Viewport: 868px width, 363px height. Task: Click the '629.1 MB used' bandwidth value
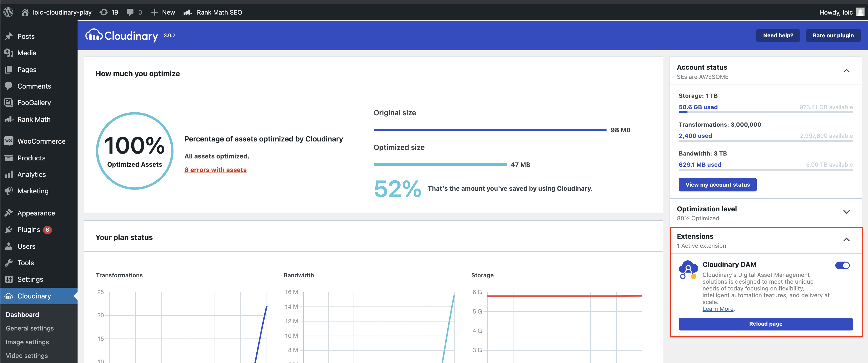pos(700,165)
